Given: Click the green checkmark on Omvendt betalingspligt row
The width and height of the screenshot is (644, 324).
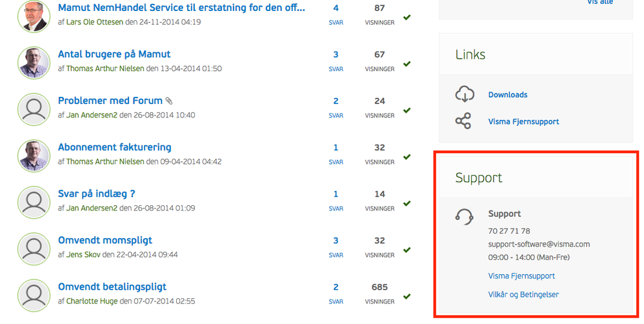Looking at the screenshot, I should point(407,296).
